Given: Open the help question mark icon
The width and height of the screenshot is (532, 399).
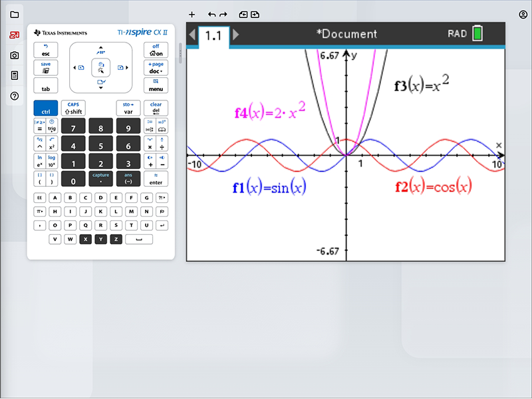Looking at the screenshot, I should [15, 96].
